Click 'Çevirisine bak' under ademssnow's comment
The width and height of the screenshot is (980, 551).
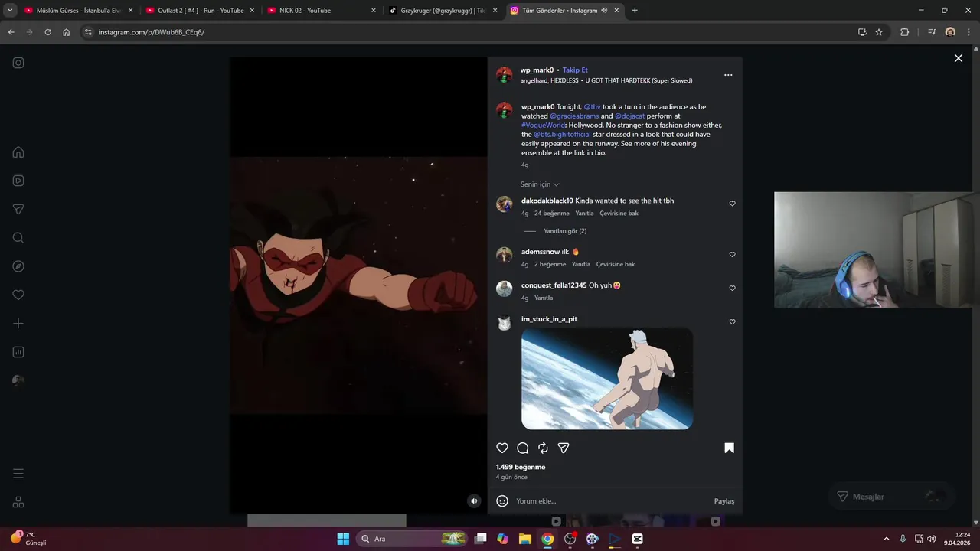click(616, 265)
